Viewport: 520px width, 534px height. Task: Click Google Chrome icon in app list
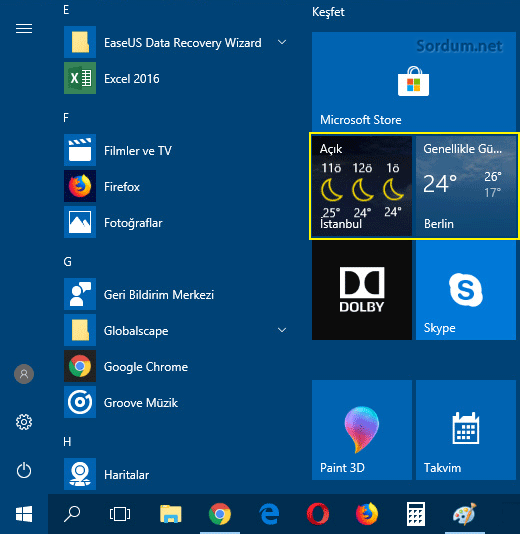(80, 366)
